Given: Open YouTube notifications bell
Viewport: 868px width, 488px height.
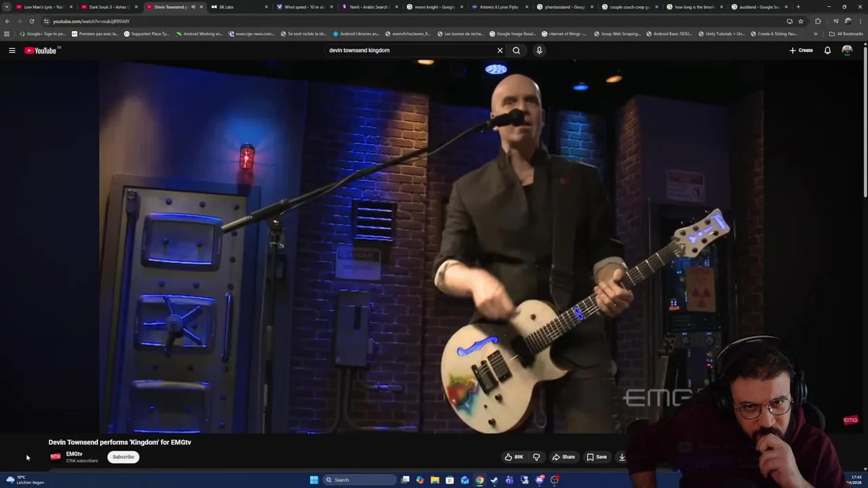Looking at the screenshot, I should click(x=827, y=50).
